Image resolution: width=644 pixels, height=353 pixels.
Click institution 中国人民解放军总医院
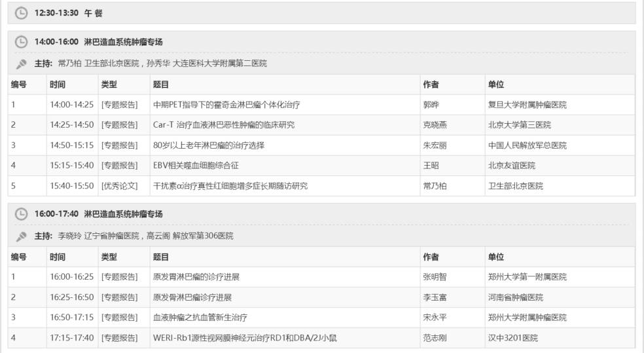[528, 145]
